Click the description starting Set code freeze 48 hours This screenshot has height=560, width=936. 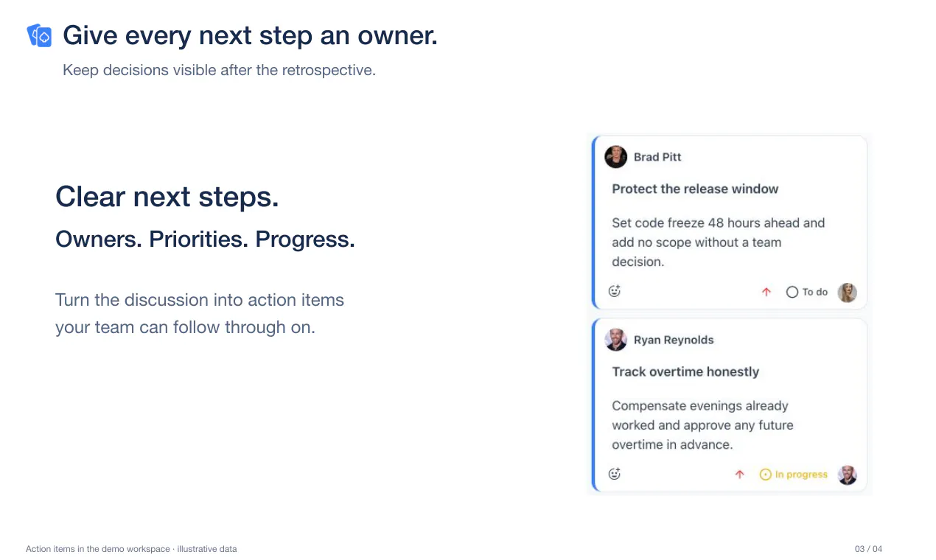(x=719, y=242)
